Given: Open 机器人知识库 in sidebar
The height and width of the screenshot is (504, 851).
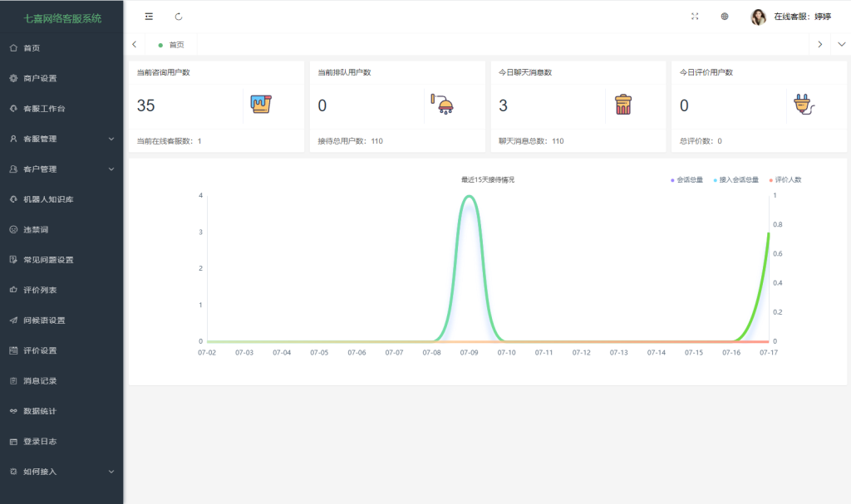Looking at the screenshot, I should pyautogui.click(x=48, y=199).
